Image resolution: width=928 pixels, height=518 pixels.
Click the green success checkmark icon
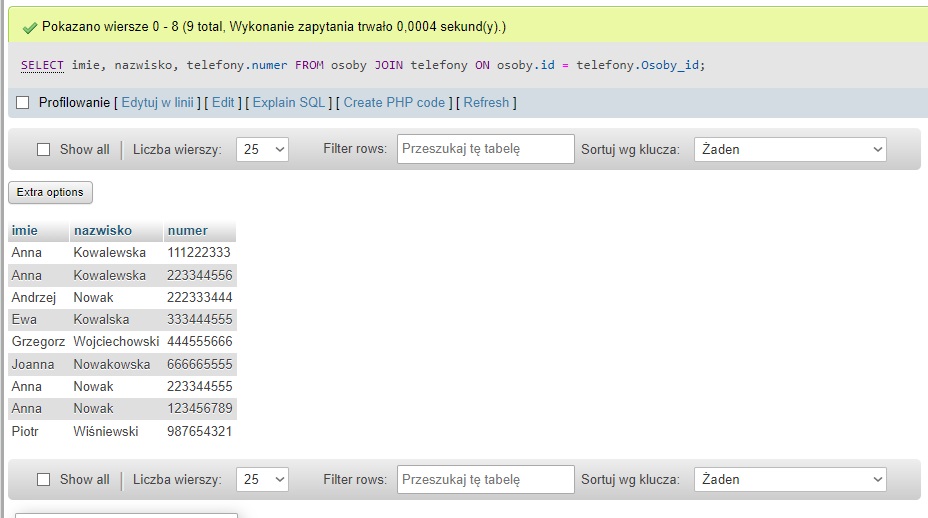29,27
